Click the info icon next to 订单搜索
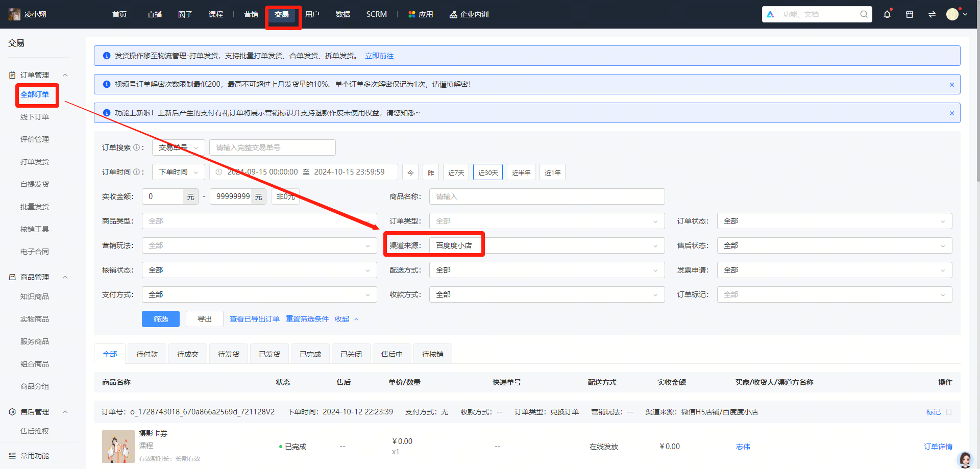The height and width of the screenshot is (469, 980). 136,147
